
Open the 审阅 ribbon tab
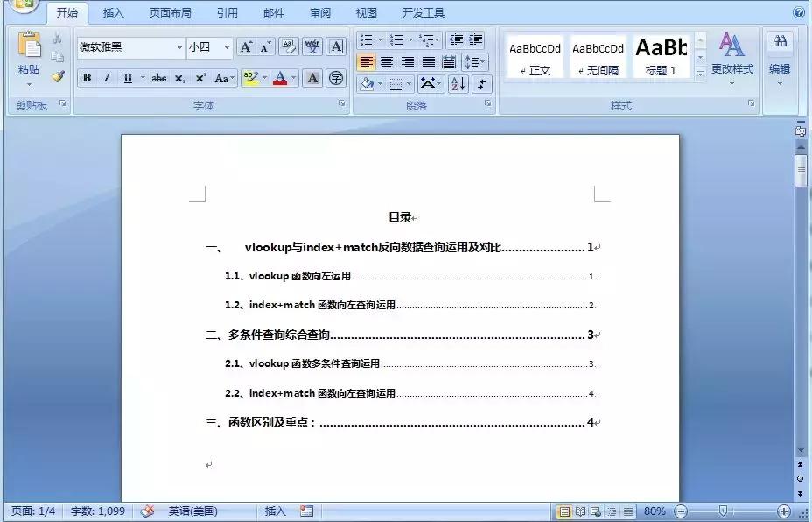coord(319,12)
